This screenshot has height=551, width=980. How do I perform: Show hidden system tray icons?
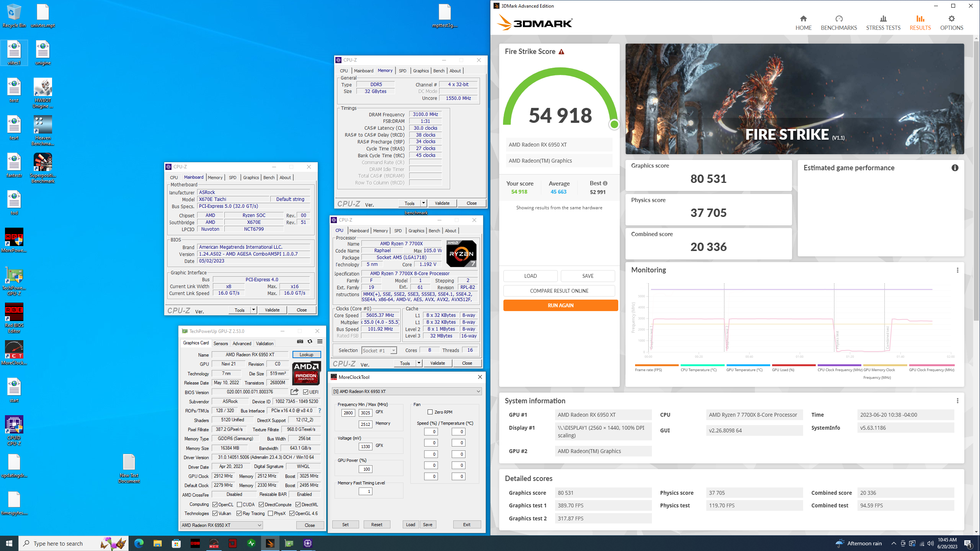[x=893, y=543]
